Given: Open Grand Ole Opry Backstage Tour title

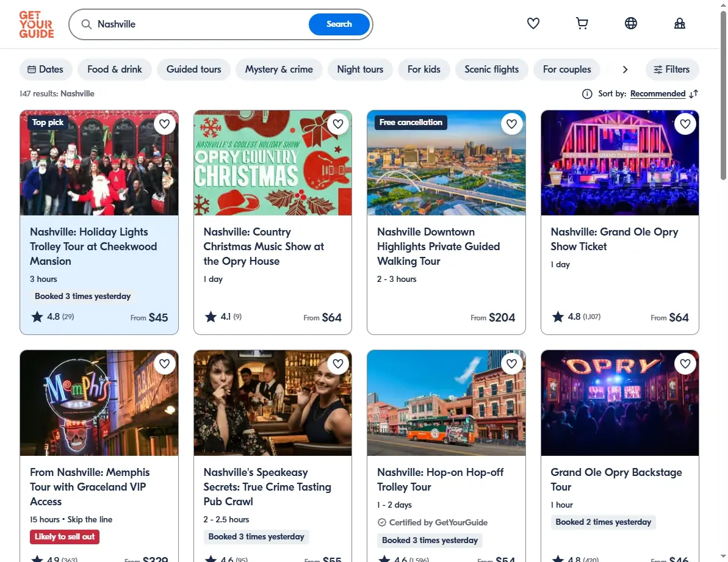Looking at the screenshot, I should 616,480.
